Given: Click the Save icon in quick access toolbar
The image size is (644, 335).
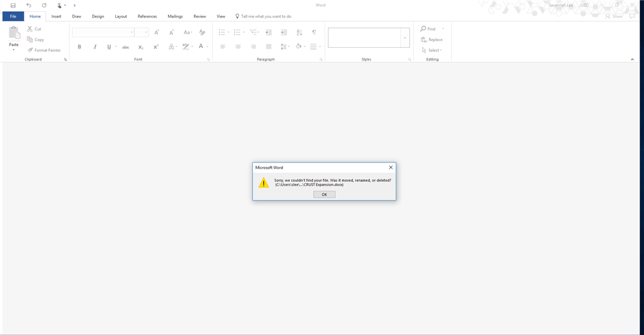Looking at the screenshot, I should 13,5.
